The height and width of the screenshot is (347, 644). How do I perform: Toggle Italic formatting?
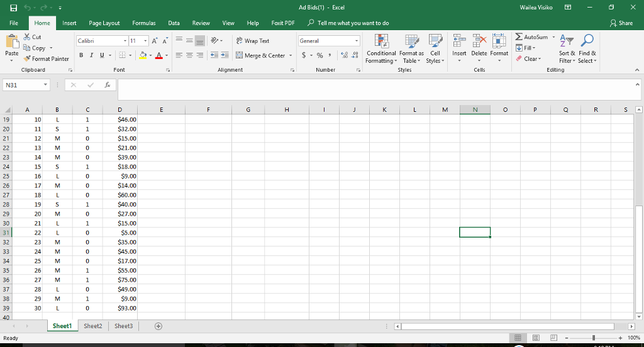[x=91, y=56]
